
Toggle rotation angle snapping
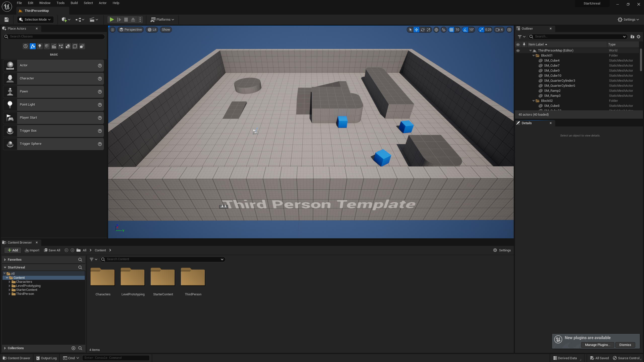click(465, 30)
